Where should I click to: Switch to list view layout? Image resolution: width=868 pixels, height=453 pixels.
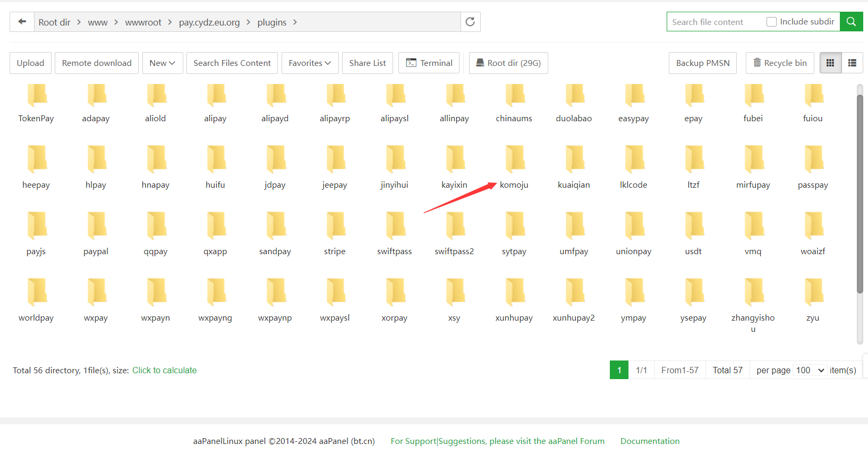coord(852,63)
